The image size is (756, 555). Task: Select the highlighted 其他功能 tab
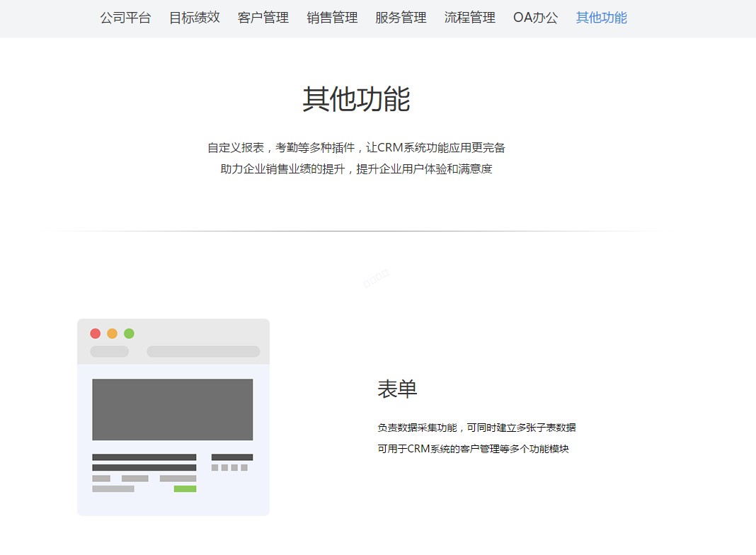click(602, 18)
